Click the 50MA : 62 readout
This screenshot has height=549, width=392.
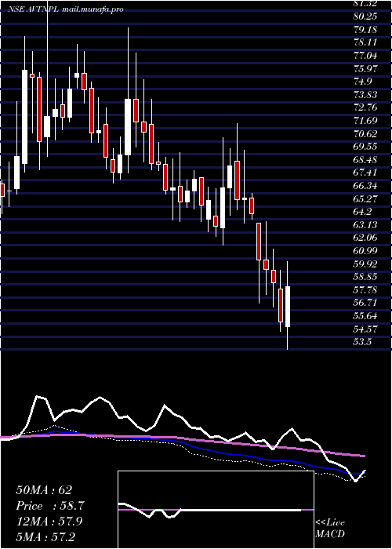[x=44, y=490]
